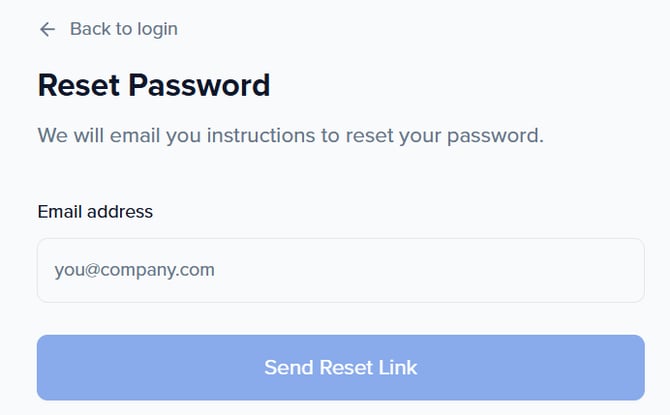Viewport: 670px width, 415px height.
Task: Follow the Back to login link
Action: 123,29
